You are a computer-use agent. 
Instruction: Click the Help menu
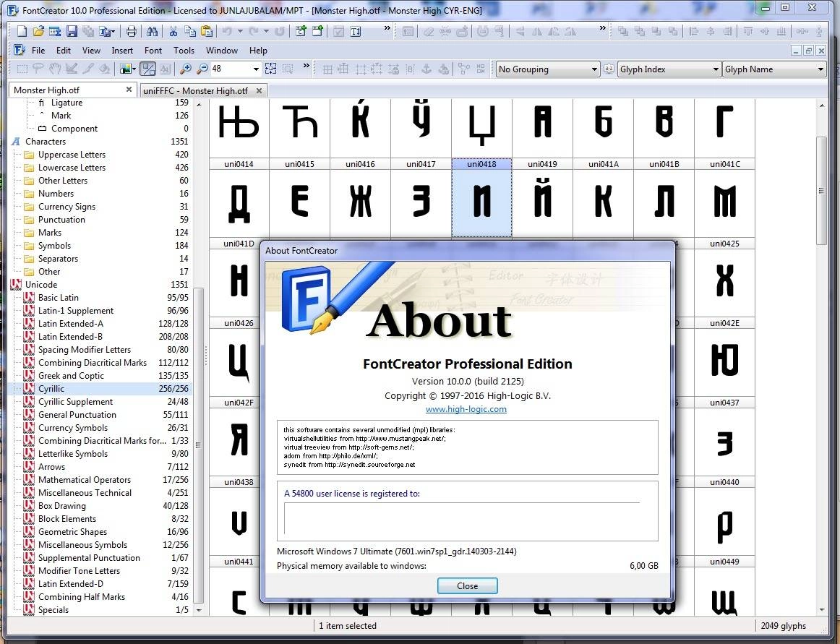pos(258,51)
